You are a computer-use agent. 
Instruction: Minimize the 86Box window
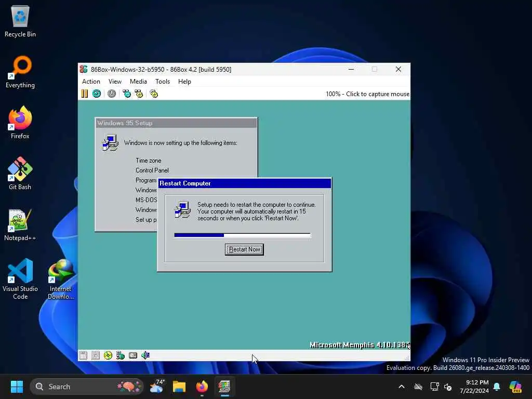pos(351,69)
